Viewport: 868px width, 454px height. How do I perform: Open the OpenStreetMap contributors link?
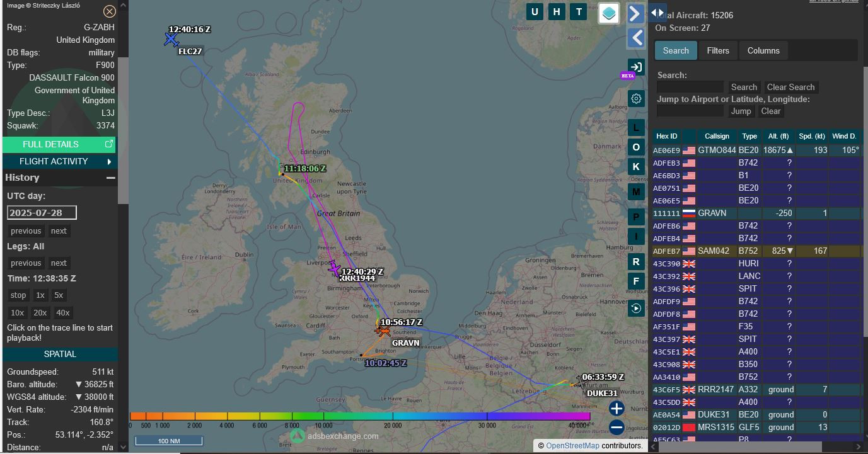tap(572, 446)
